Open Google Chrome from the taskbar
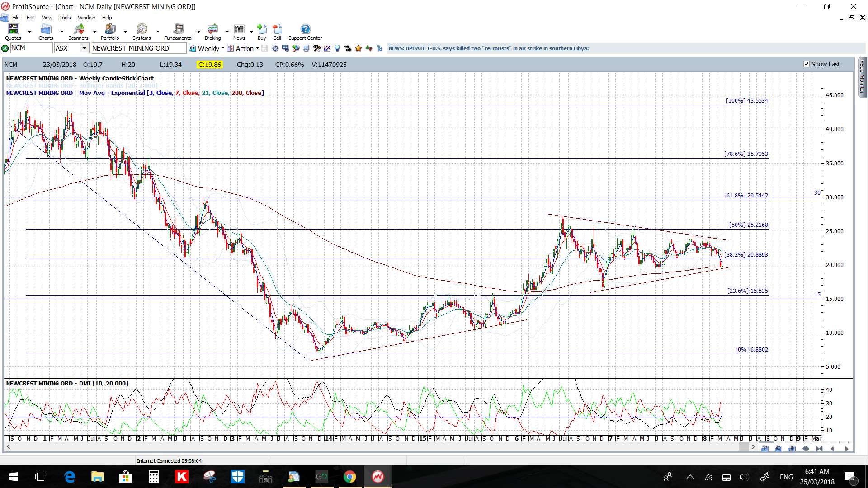Screen dimensions: 868x488 pos(349,477)
